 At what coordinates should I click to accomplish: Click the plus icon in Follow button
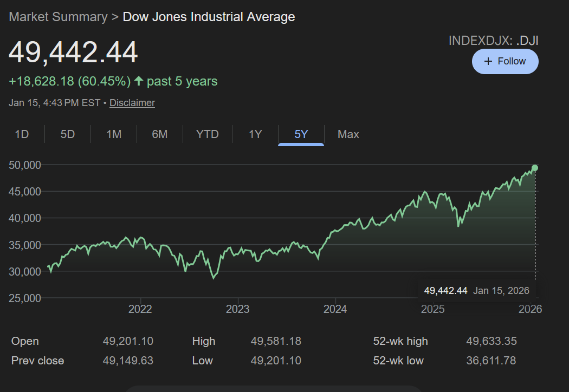coord(488,61)
